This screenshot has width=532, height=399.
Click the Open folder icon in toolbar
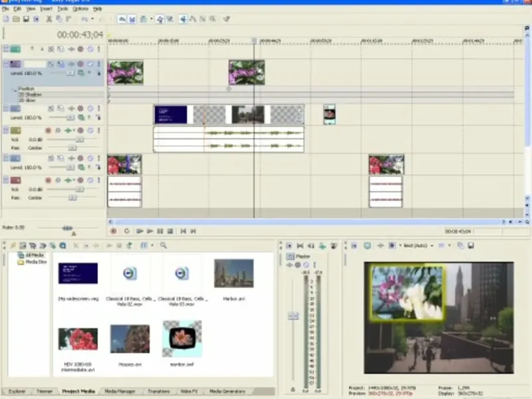[x=15, y=19]
